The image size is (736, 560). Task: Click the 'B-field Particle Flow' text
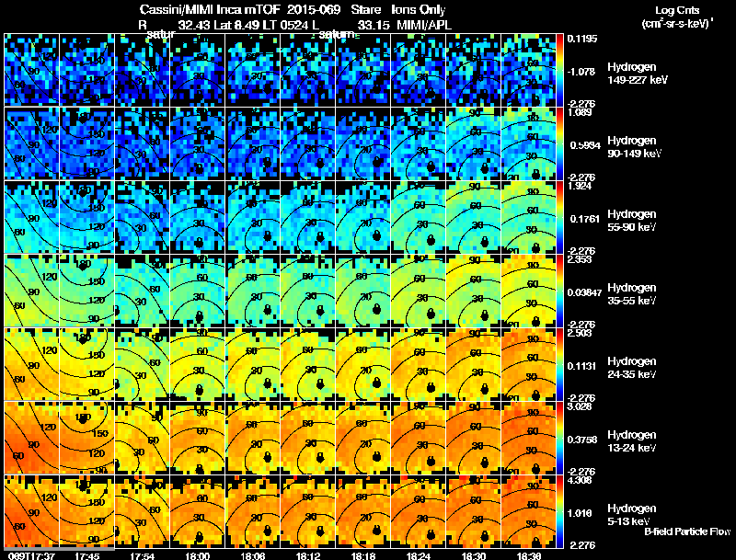coord(687,531)
